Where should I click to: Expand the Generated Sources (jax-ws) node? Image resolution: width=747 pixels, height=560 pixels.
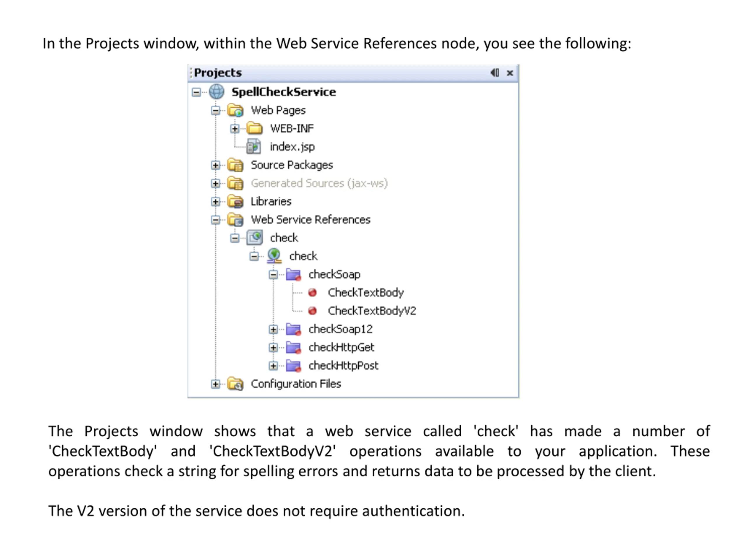215,183
